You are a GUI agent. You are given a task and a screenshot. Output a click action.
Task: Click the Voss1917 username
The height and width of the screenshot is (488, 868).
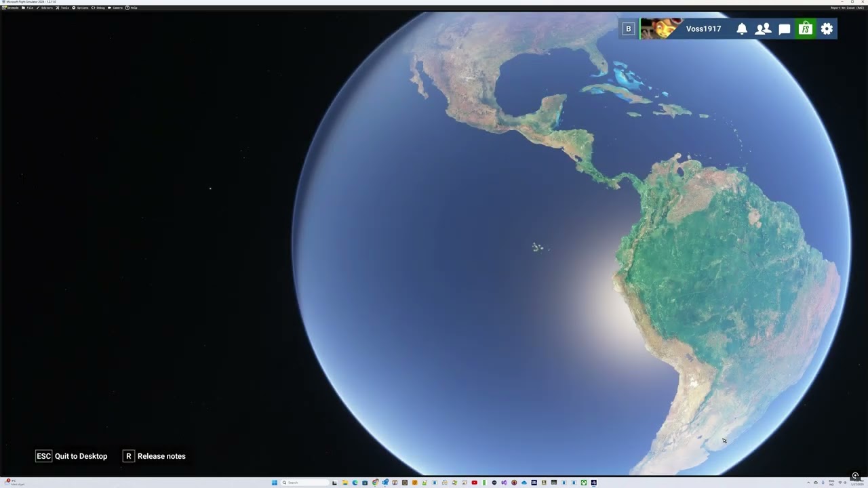click(x=703, y=29)
